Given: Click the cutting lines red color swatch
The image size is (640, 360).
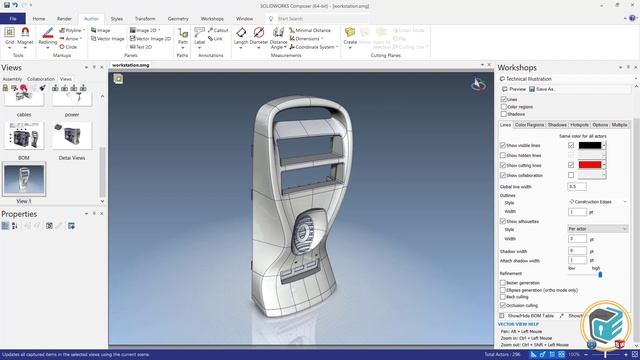Looking at the screenshot, I should tap(590, 165).
